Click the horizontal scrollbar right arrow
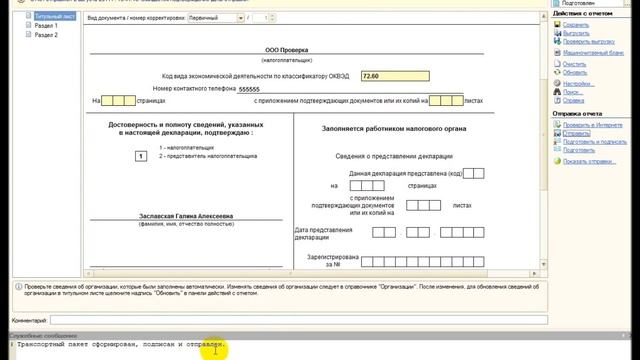The image size is (640, 360). (534, 273)
